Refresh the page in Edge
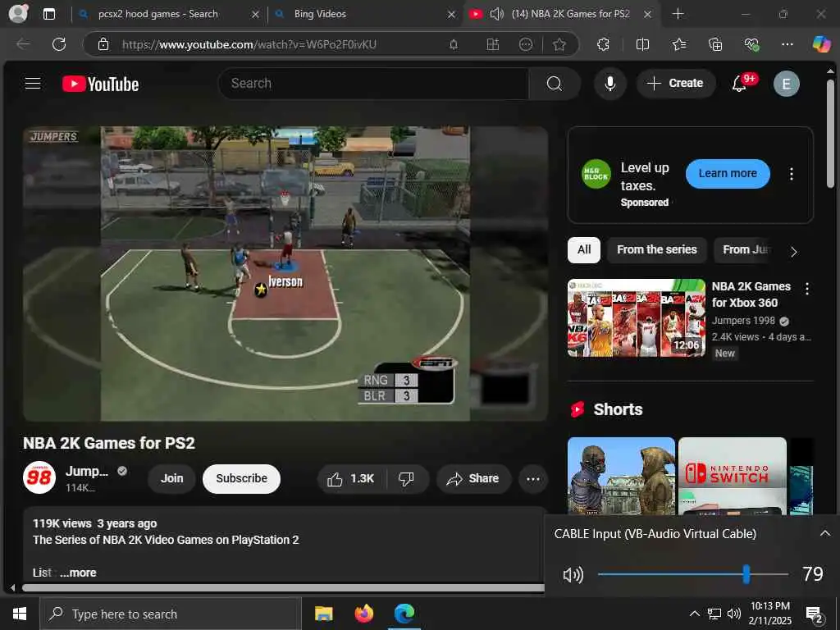 59,44
